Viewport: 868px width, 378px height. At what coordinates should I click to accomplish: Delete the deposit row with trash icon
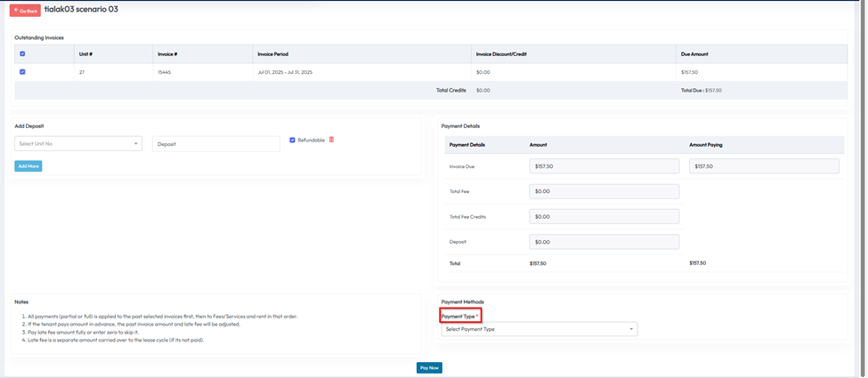(x=331, y=140)
